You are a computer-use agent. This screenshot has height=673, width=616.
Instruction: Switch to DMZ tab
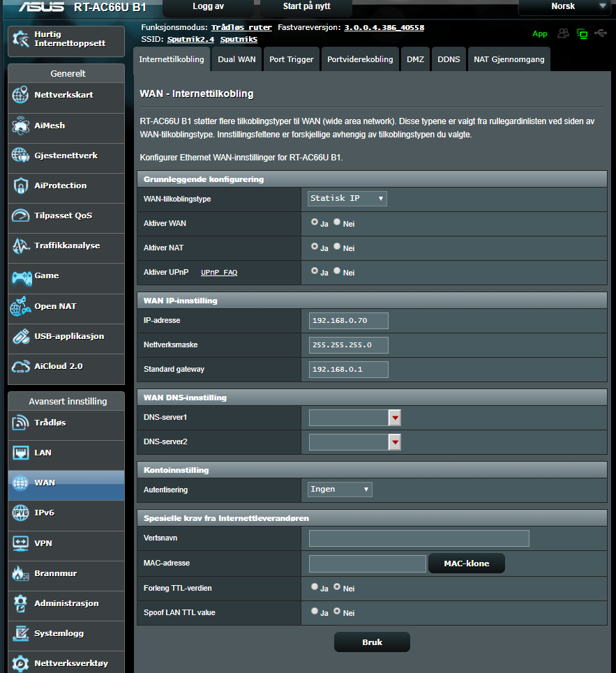415,59
